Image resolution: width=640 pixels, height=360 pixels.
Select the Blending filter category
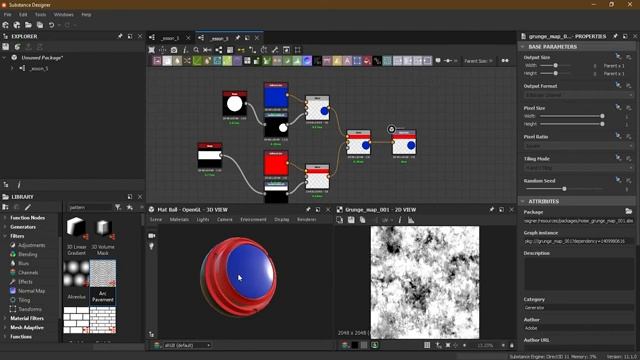click(x=27, y=254)
